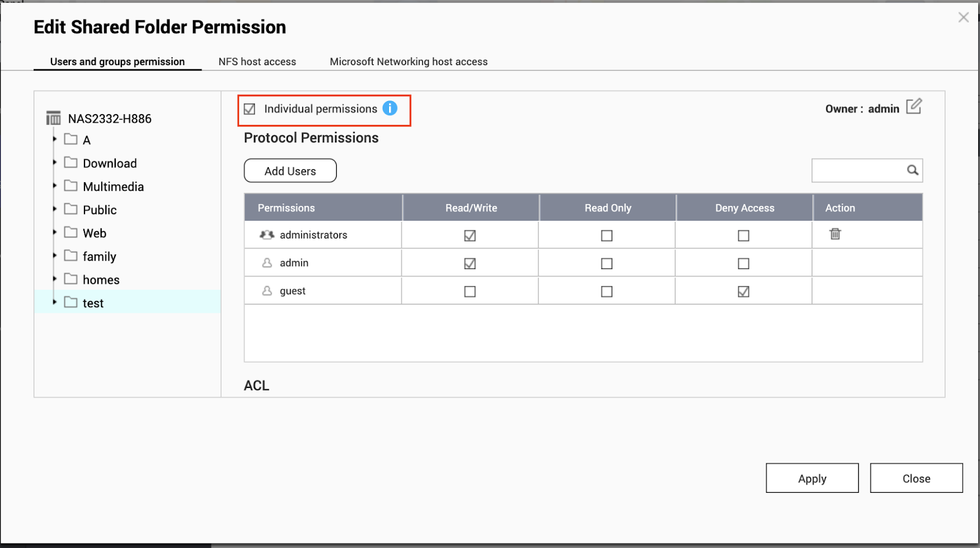Screen dimensions: 980x548
Task: Click the search magnifier icon
Action: tap(912, 170)
